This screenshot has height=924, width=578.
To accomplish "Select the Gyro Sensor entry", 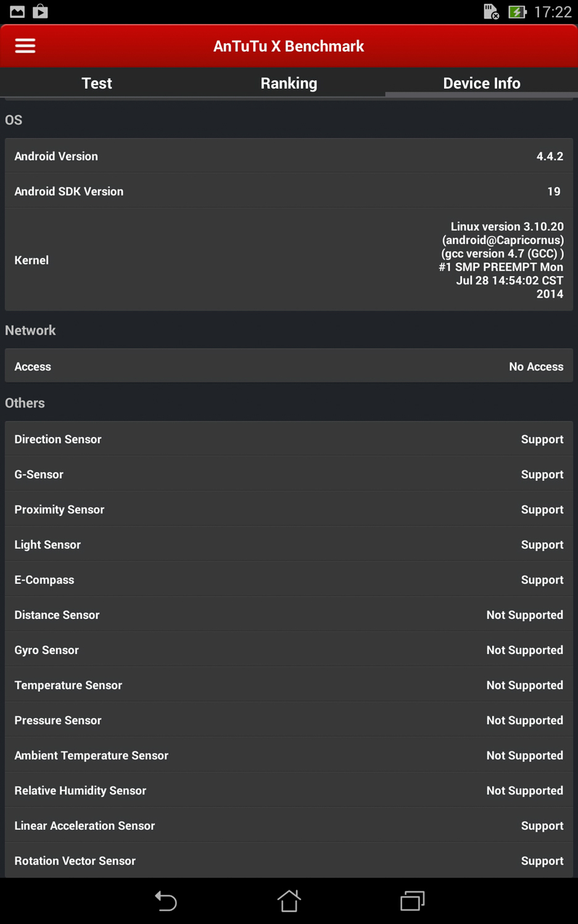I will [289, 650].
